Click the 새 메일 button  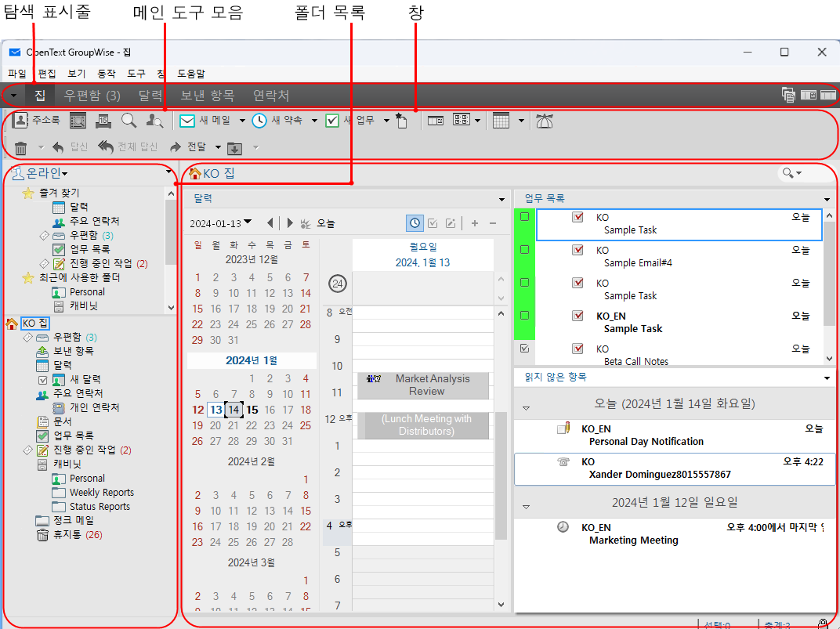[x=205, y=121]
